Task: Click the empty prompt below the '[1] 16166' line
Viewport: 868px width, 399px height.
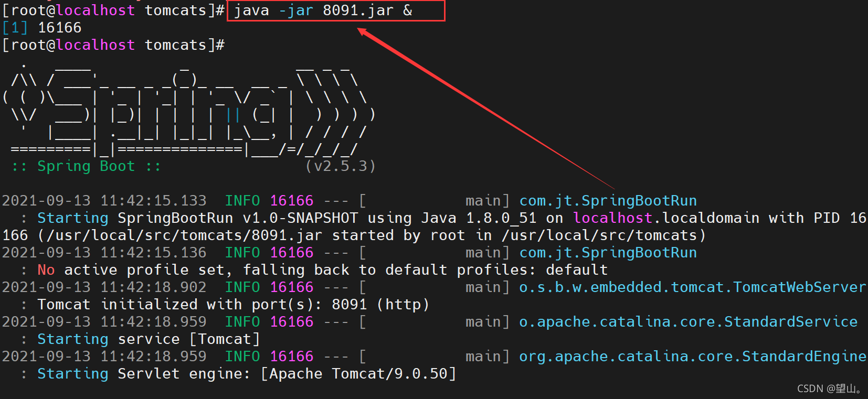Action: pos(113,45)
